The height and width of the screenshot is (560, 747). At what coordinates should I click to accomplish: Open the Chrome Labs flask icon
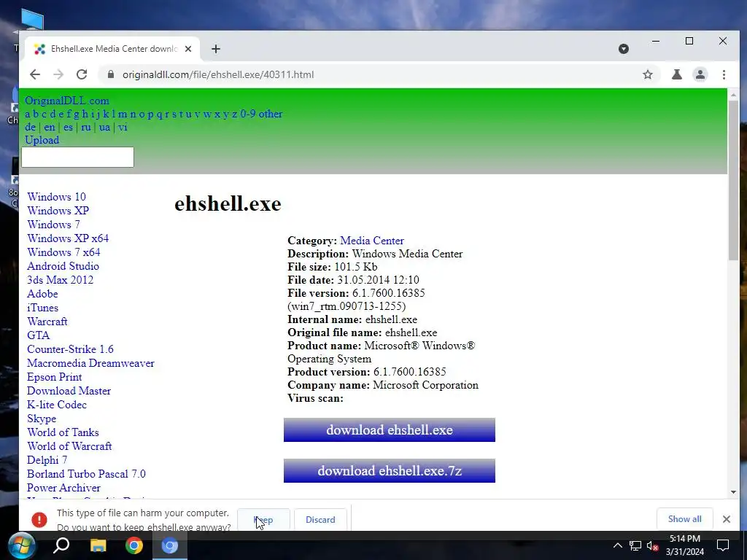(x=676, y=74)
